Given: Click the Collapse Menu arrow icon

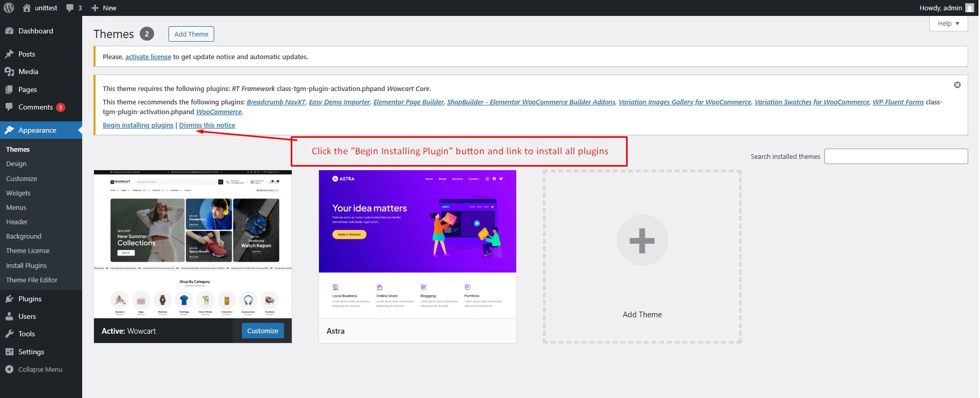Looking at the screenshot, I should [x=9, y=369].
